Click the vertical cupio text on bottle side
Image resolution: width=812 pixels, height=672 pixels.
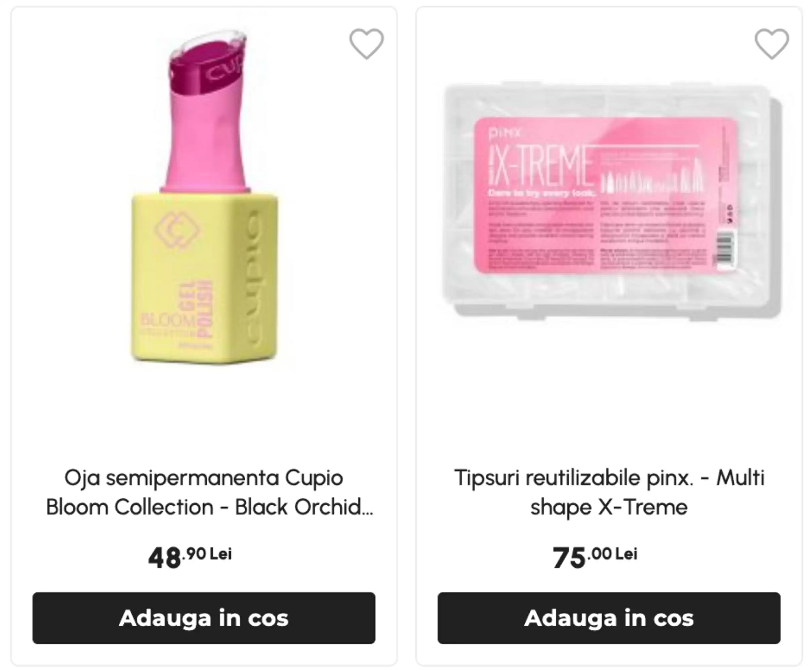257,276
